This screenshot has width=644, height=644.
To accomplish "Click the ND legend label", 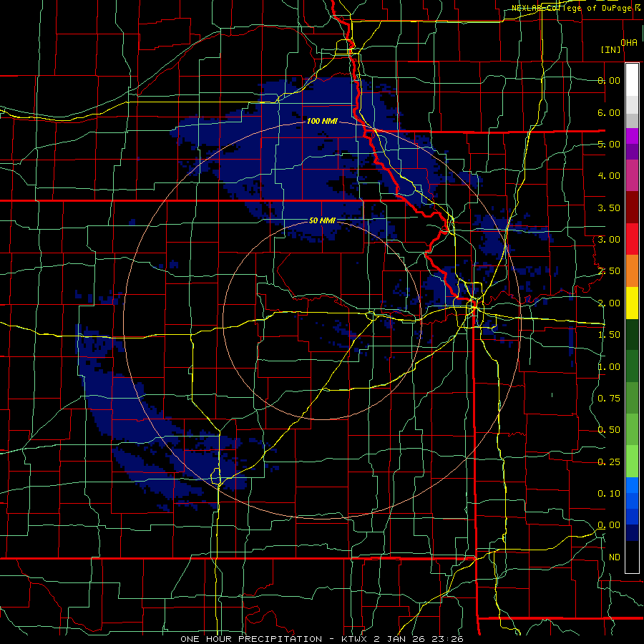I will [x=615, y=557].
